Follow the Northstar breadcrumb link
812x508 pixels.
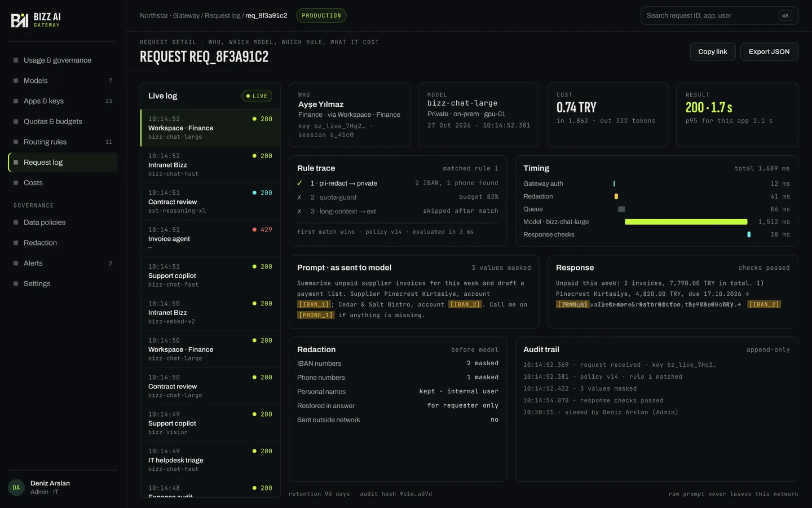click(x=154, y=16)
